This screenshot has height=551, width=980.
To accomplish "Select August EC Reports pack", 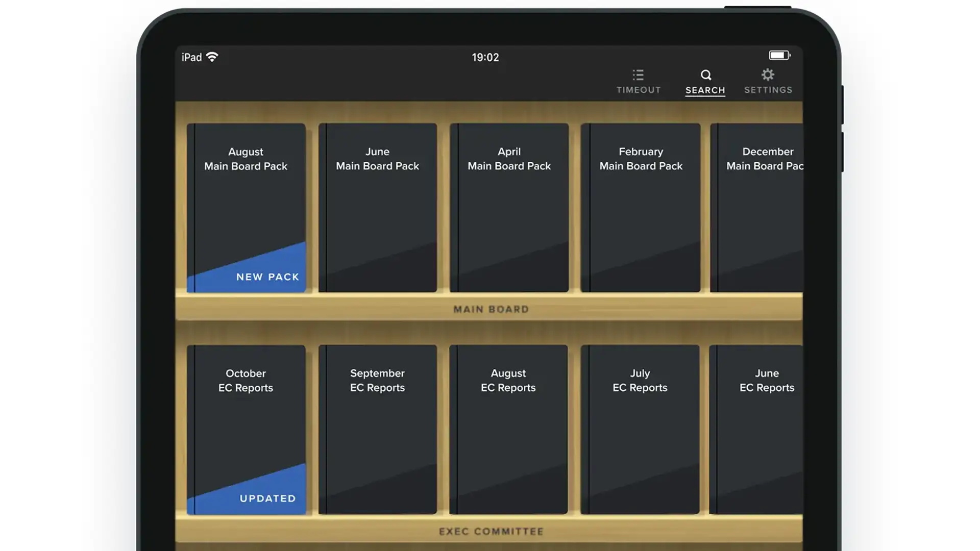I will click(508, 429).
